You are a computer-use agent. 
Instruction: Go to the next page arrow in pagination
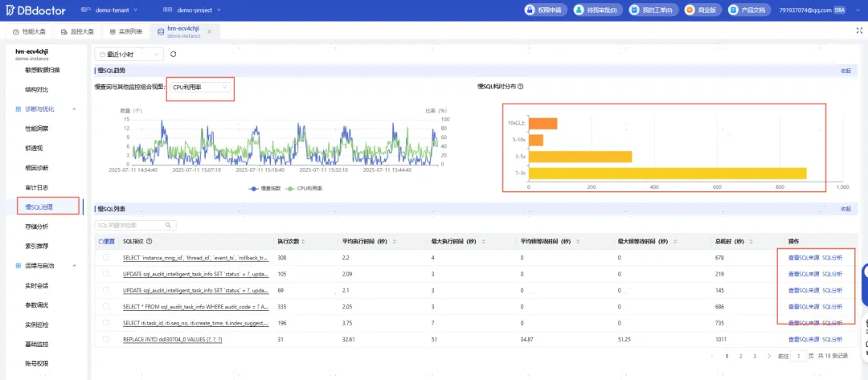pos(769,356)
